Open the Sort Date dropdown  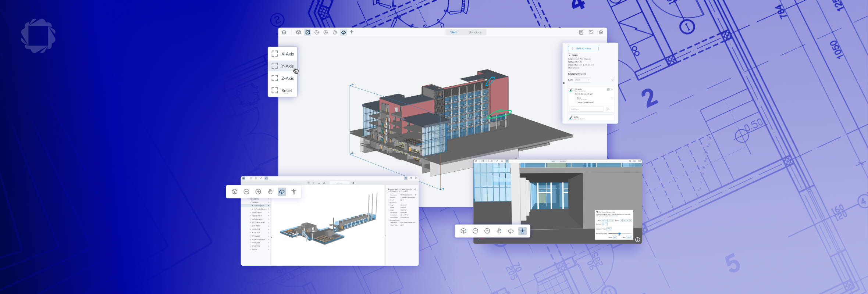pyautogui.click(x=582, y=80)
